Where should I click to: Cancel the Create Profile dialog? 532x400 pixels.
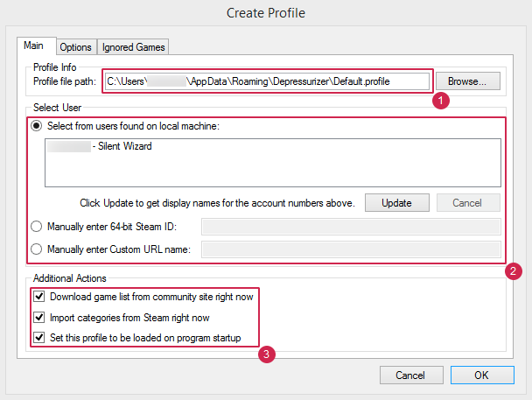(x=410, y=375)
